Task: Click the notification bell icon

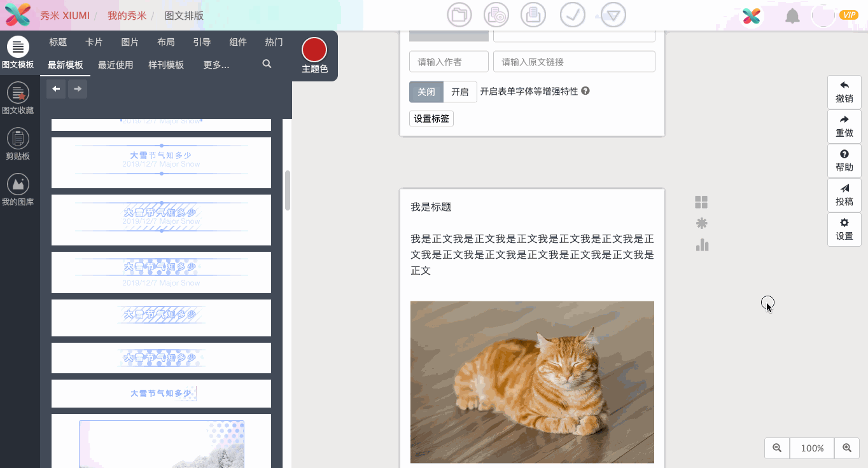Action: click(x=792, y=16)
